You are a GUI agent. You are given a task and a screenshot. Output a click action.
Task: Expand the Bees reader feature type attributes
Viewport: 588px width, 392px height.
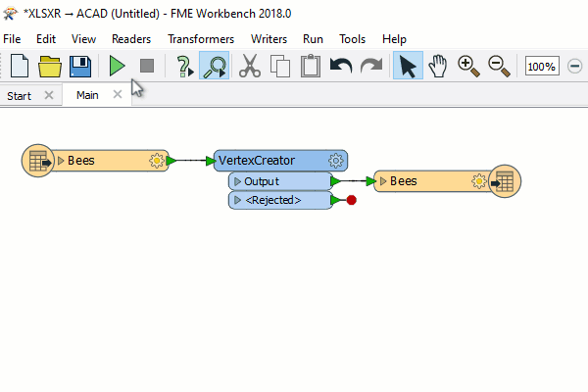coord(61,161)
